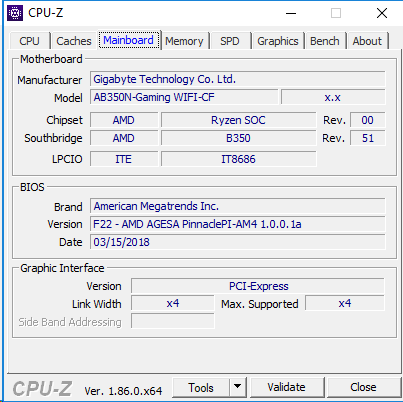
Task: View the About tab
Action: (367, 41)
